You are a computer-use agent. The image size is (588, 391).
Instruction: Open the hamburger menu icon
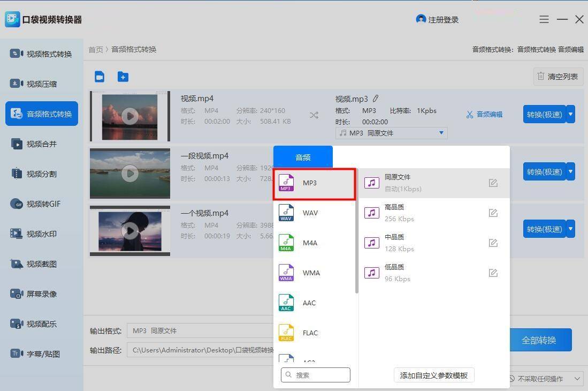point(544,19)
